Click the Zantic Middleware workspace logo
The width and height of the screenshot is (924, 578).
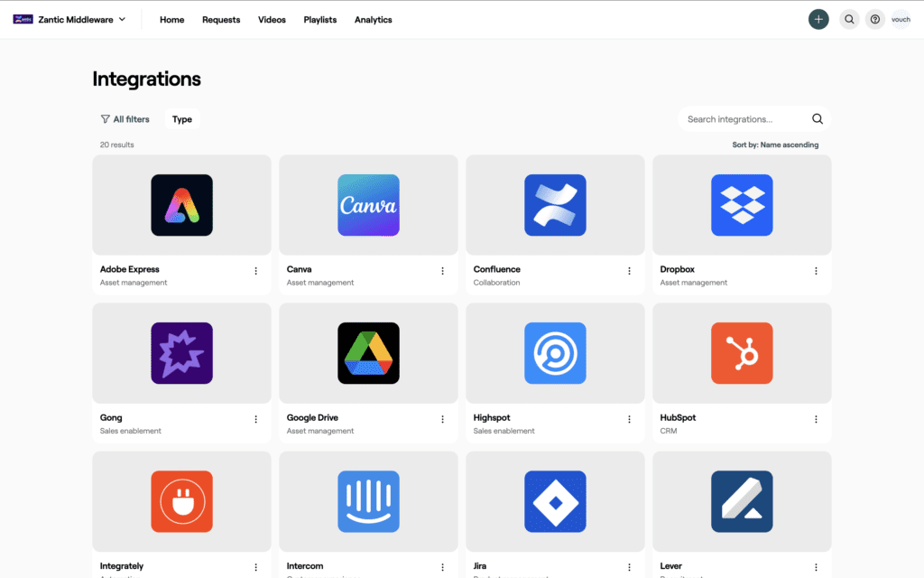point(23,20)
